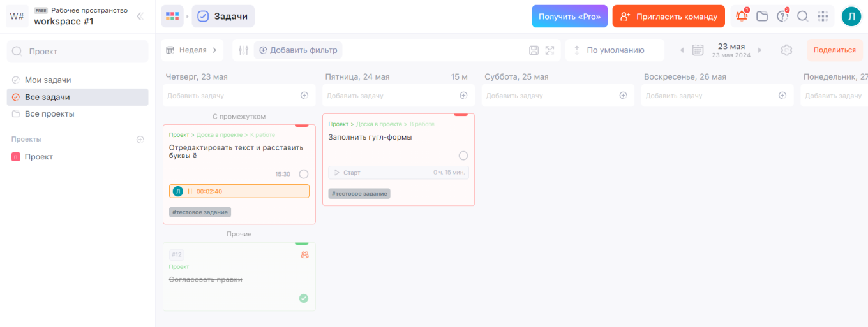Click plus icon in Saturday add-task field
Image resolution: width=868 pixels, height=327 pixels.
(623, 96)
